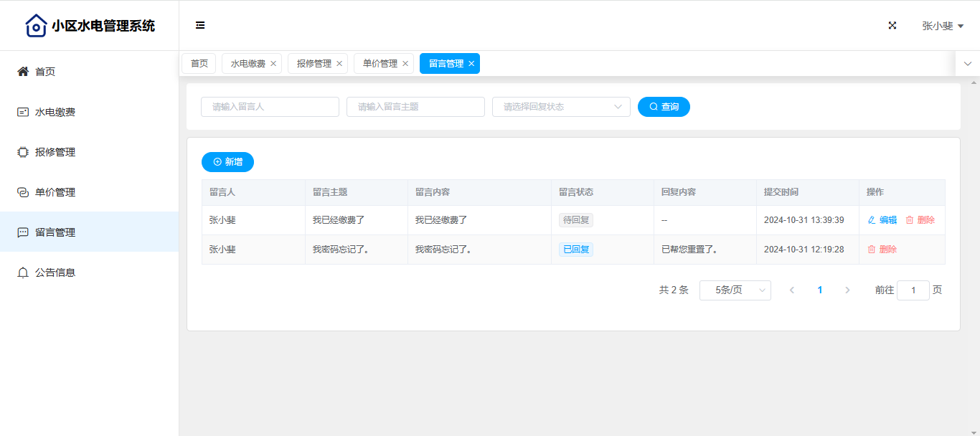Click the 新增 add button
980x436 pixels.
click(x=227, y=162)
